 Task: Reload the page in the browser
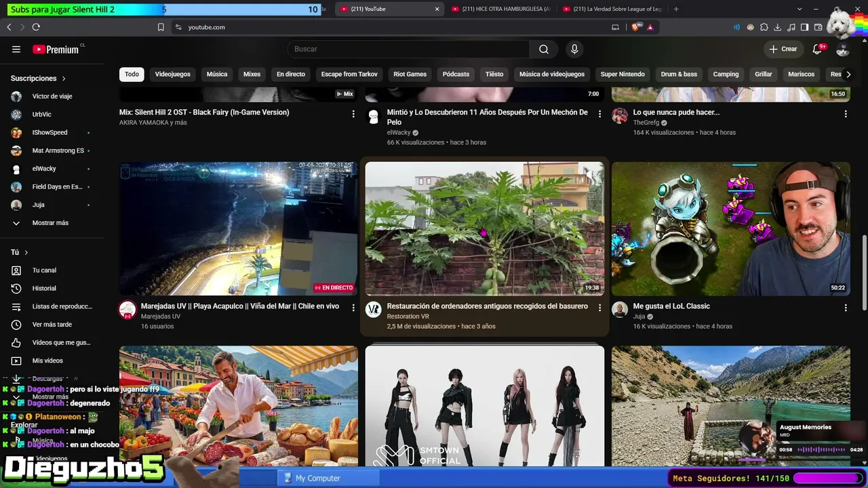(36, 27)
